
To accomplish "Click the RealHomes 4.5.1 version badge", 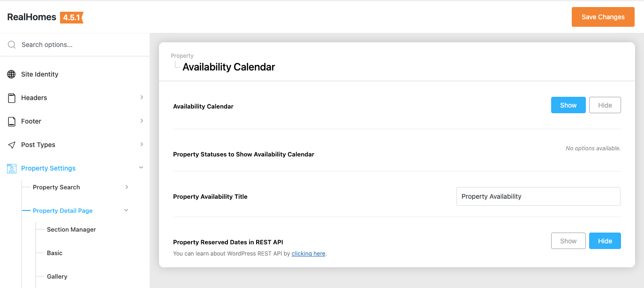I will point(71,17).
